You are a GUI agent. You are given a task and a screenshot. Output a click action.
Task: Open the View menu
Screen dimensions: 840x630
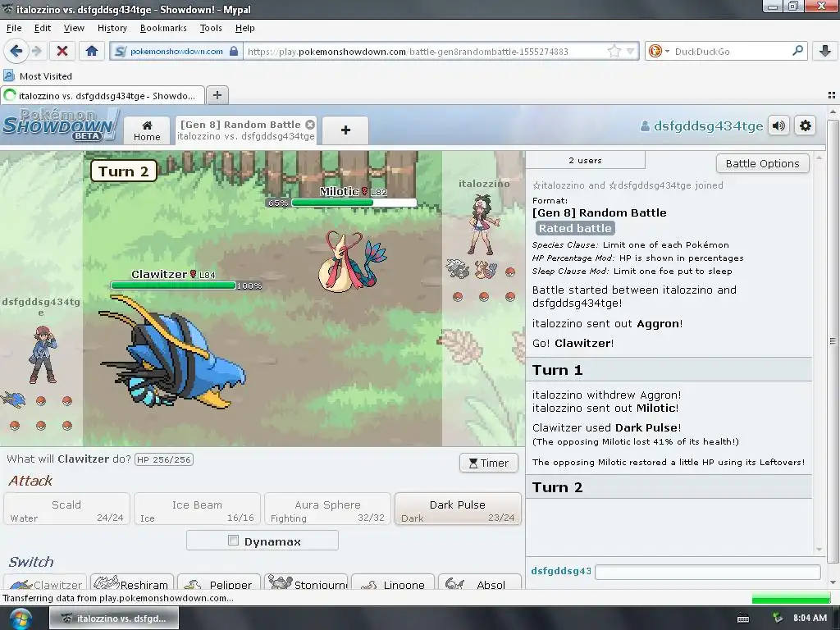[x=74, y=28]
